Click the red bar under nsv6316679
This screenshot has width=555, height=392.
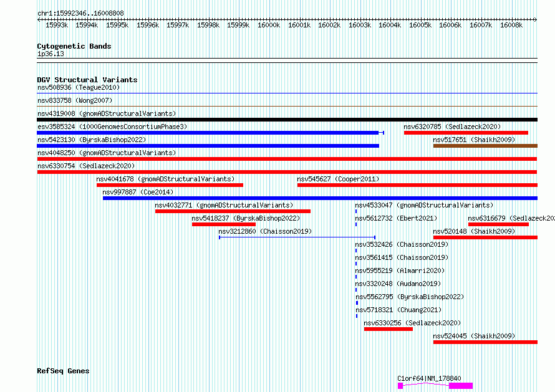(498, 224)
